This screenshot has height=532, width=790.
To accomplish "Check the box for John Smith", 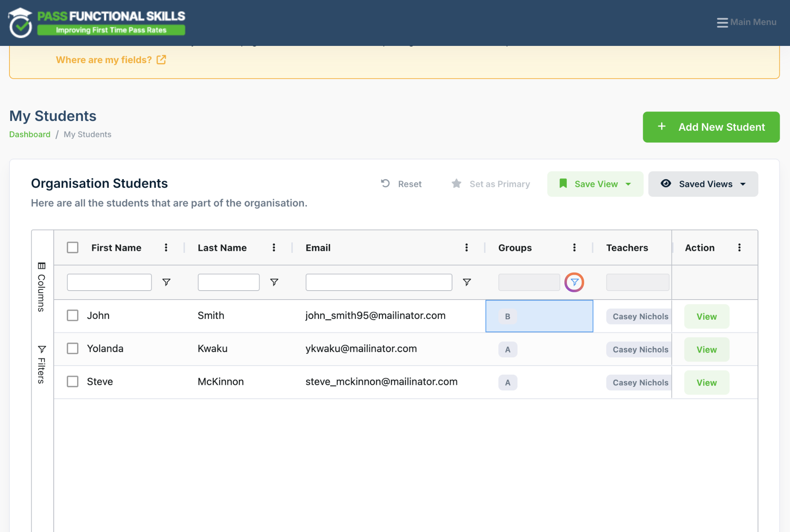I will [x=73, y=316].
